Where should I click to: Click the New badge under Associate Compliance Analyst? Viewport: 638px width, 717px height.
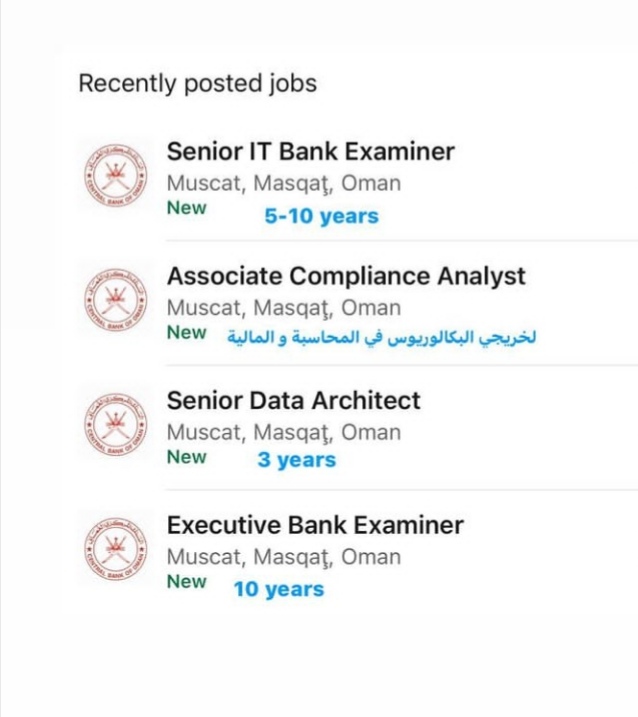[187, 332]
